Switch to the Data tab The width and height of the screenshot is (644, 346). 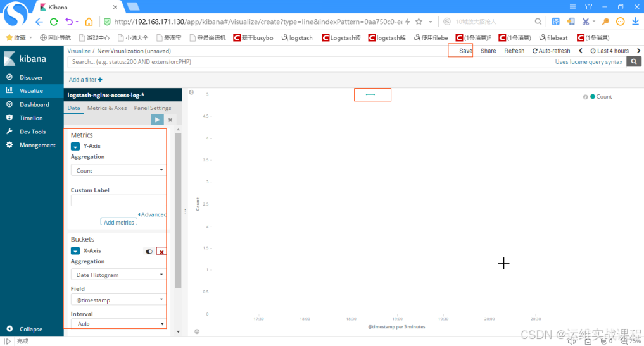[74, 108]
